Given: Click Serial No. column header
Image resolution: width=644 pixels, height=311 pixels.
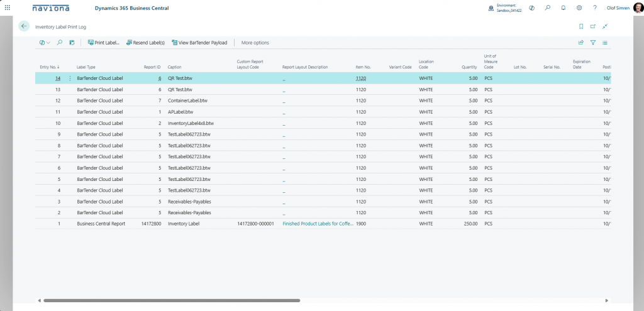Looking at the screenshot, I should [552, 67].
